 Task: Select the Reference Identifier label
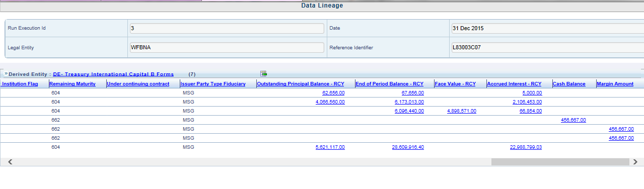351,48
